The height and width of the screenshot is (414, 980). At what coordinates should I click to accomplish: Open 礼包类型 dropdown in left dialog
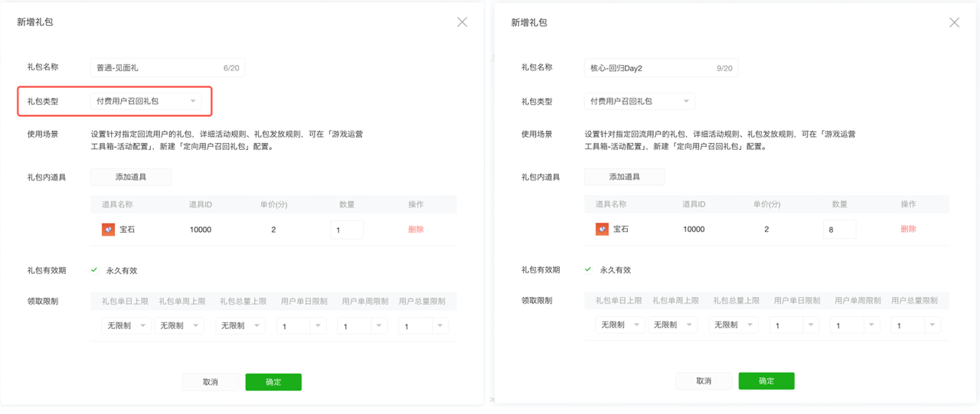[145, 101]
